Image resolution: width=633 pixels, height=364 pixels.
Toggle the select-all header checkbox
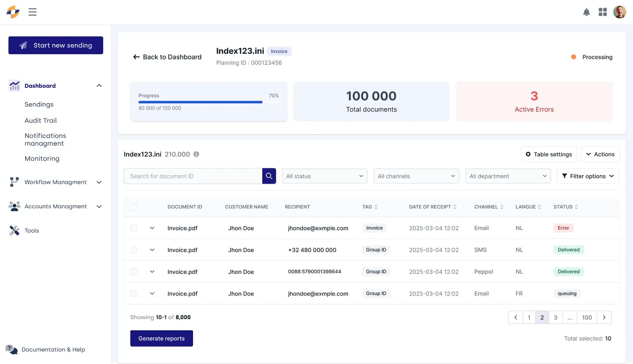coord(134,207)
